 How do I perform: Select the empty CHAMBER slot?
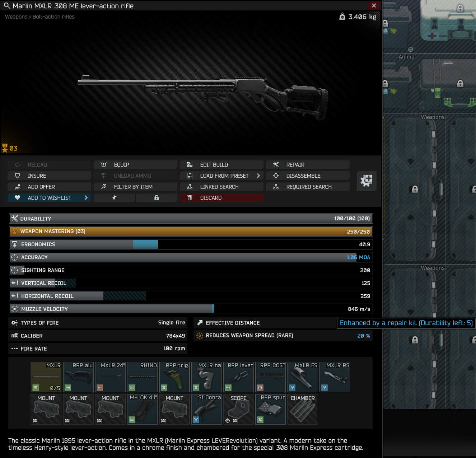click(303, 409)
